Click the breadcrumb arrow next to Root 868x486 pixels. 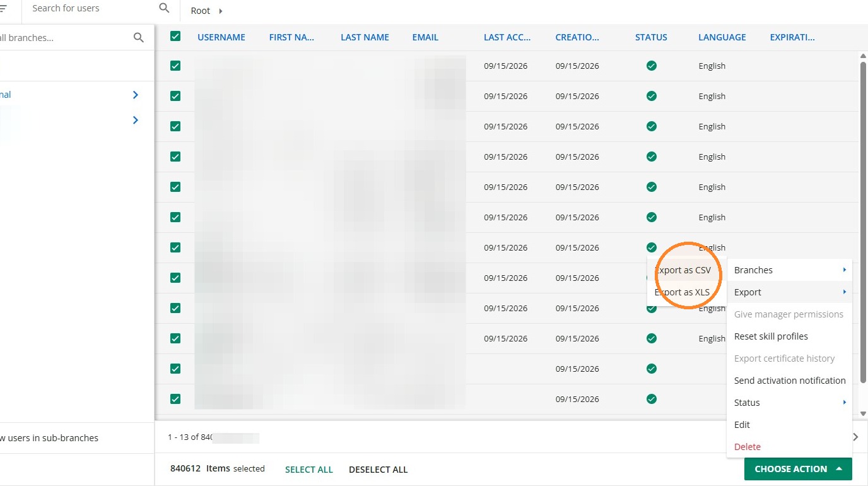tap(221, 11)
